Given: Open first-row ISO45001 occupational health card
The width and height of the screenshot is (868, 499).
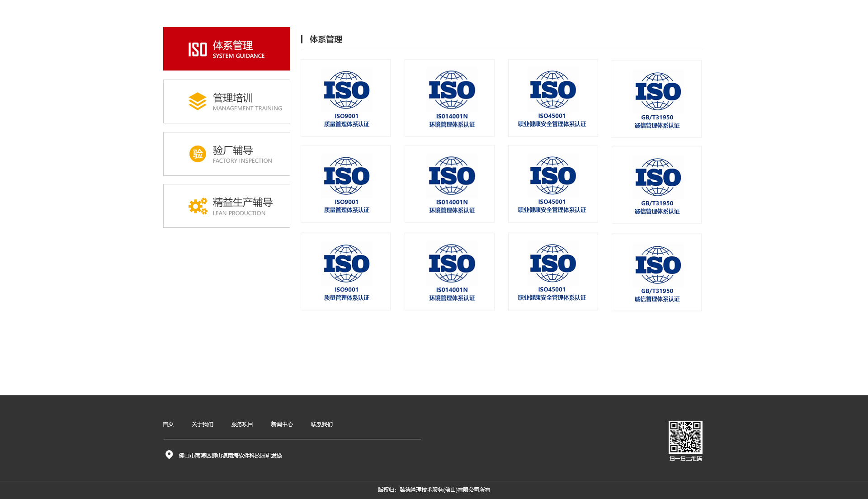Looking at the screenshot, I should click(553, 98).
